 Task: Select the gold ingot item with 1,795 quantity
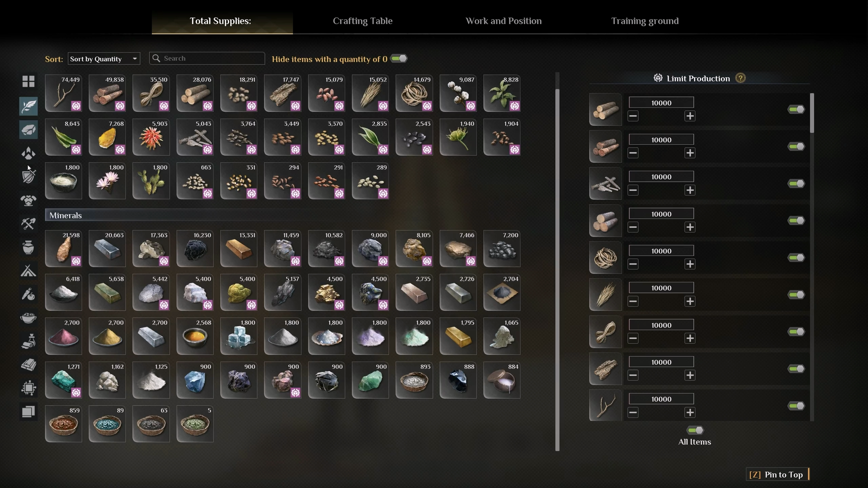458,336
